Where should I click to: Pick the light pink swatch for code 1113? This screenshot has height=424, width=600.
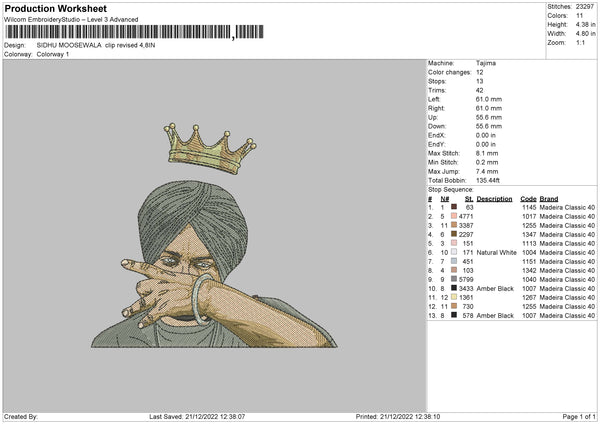coord(454,243)
